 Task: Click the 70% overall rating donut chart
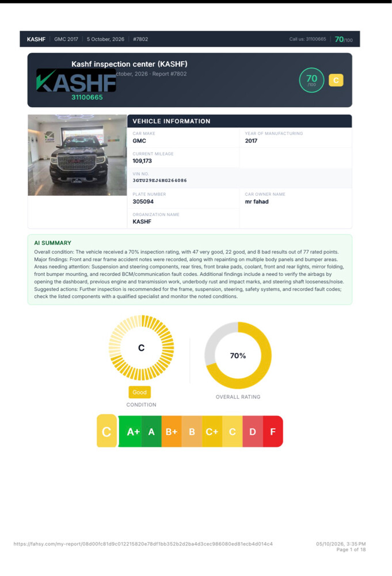pyautogui.click(x=238, y=355)
